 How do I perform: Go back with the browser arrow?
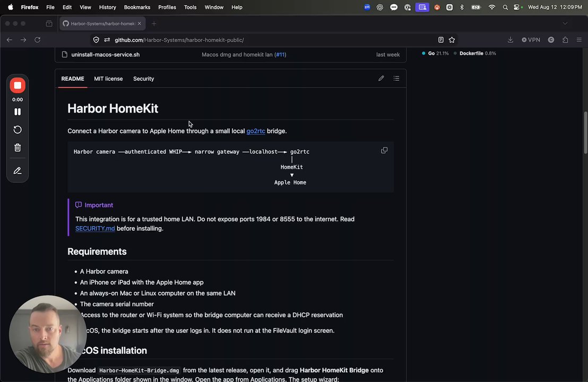coord(10,40)
